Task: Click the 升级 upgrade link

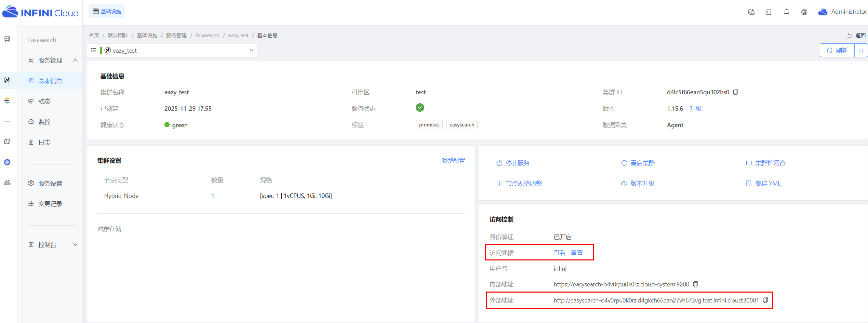Action: [x=695, y=108]
